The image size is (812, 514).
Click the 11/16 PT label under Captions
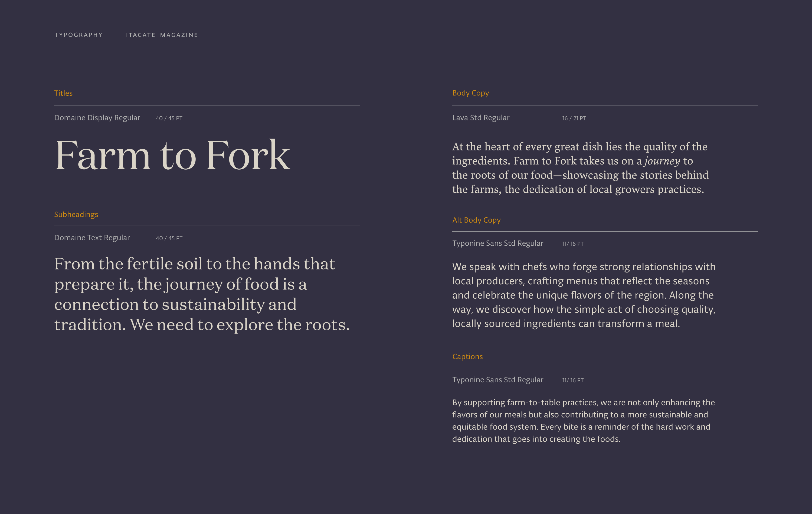572,380
